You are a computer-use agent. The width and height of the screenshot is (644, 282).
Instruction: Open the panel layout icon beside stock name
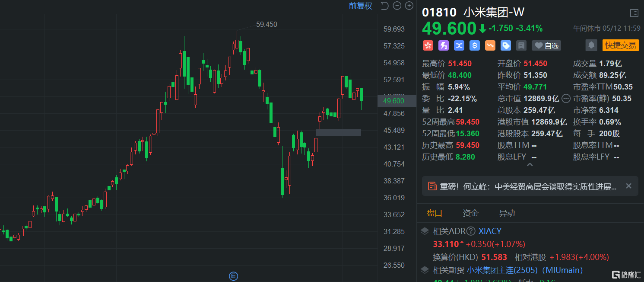click(x=634, y=13)
